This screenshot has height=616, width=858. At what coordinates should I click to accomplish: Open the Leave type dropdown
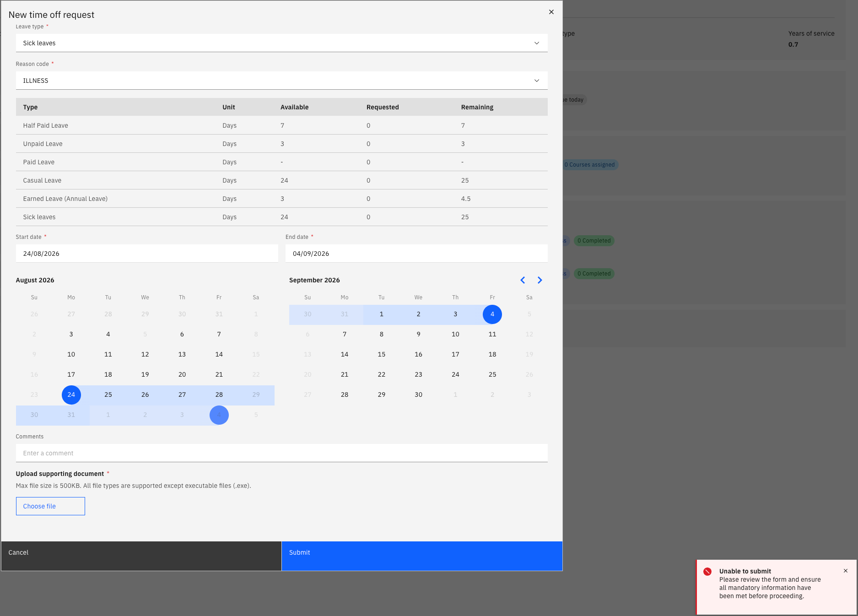282,43
